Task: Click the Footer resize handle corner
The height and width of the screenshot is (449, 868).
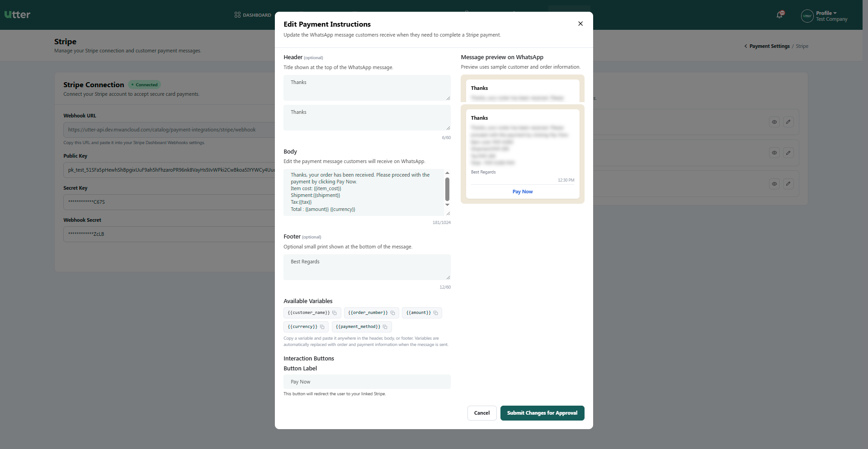Action: pyautogui.click(x=448, y=277)
